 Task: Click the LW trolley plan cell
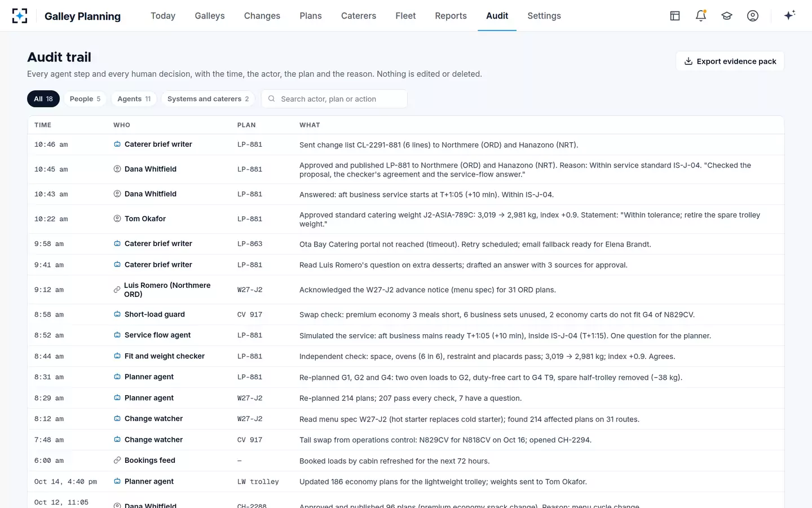click(258, 481)
